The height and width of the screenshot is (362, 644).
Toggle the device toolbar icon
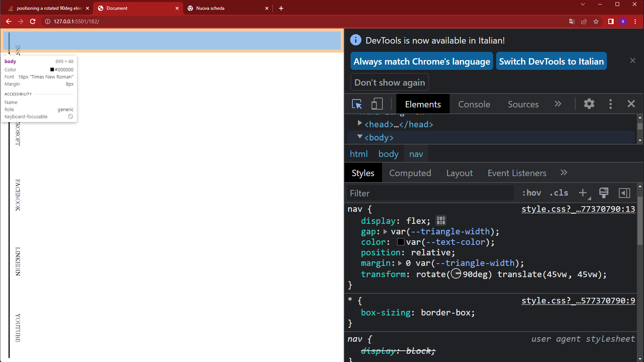377,104
